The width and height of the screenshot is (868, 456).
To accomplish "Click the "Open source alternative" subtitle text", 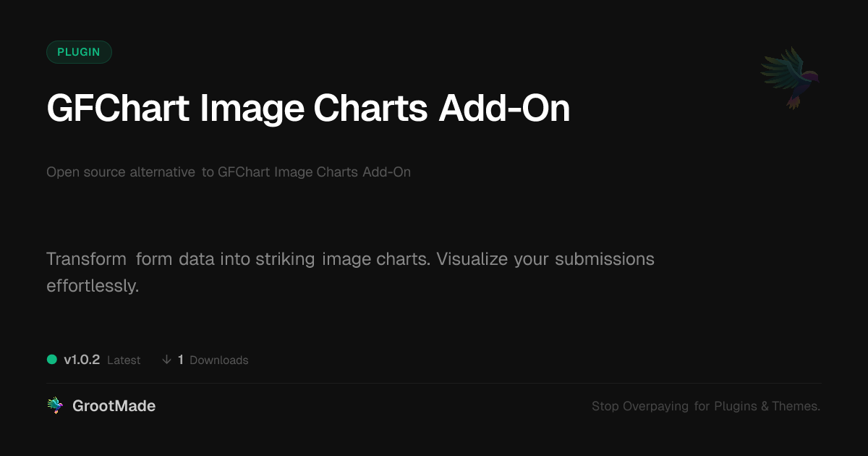I will pyautogui.click(x=121, y=172).
